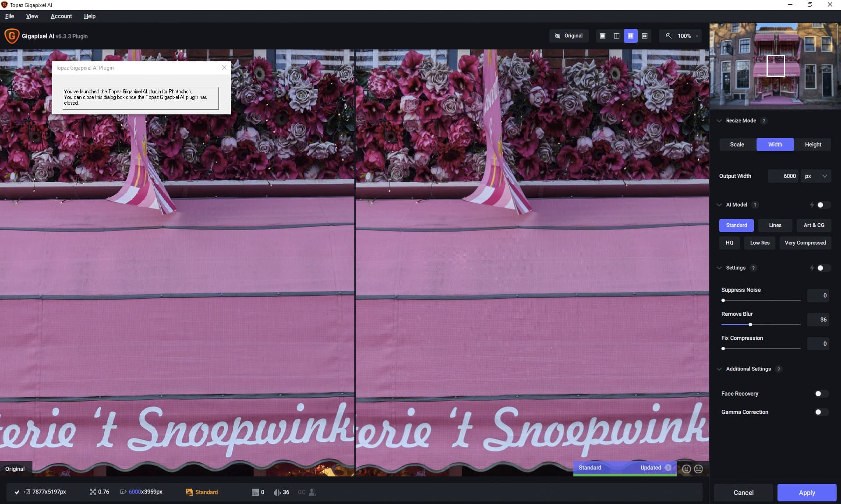
Task: Switch to split view mode icon
Action: [x=616, y=36]
